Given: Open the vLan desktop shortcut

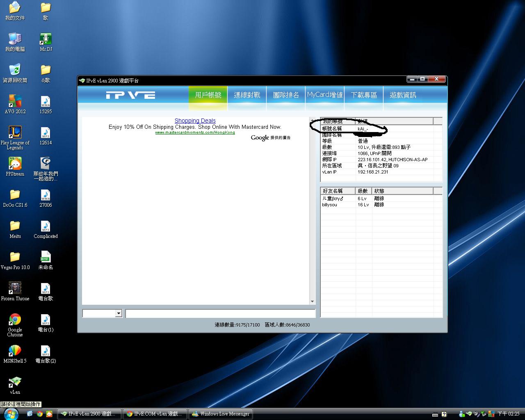Looking at the screenshot, I should [15, 382].
